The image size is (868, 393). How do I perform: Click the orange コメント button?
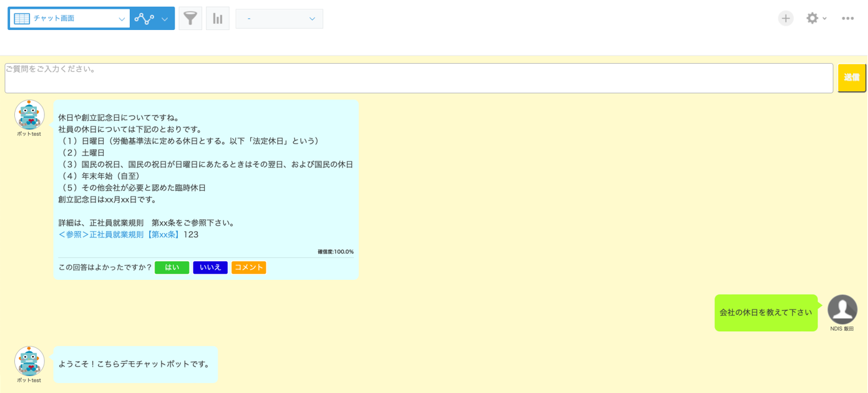[248, 267]
